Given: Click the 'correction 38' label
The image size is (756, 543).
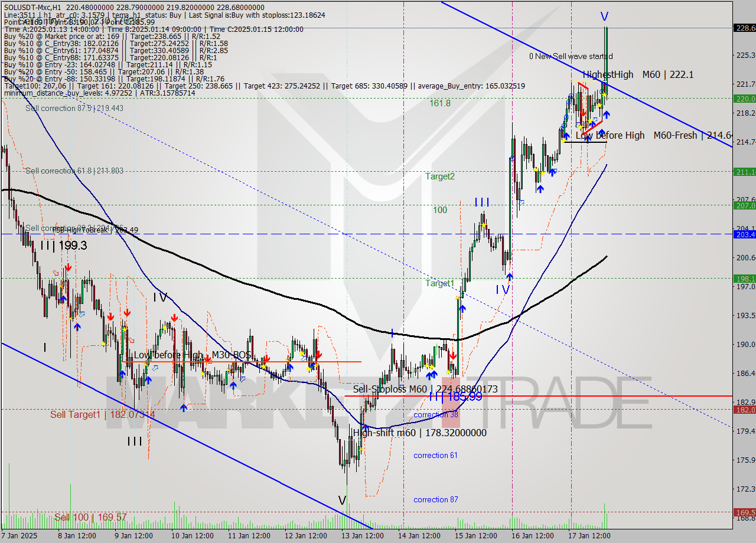Looking at the screenshot, I should (436, 415).
